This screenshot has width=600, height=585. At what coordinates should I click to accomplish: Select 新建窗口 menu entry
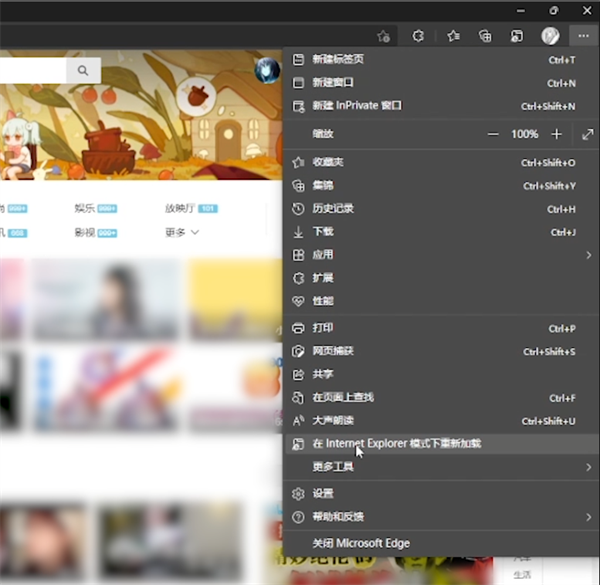tap(441, 83)
